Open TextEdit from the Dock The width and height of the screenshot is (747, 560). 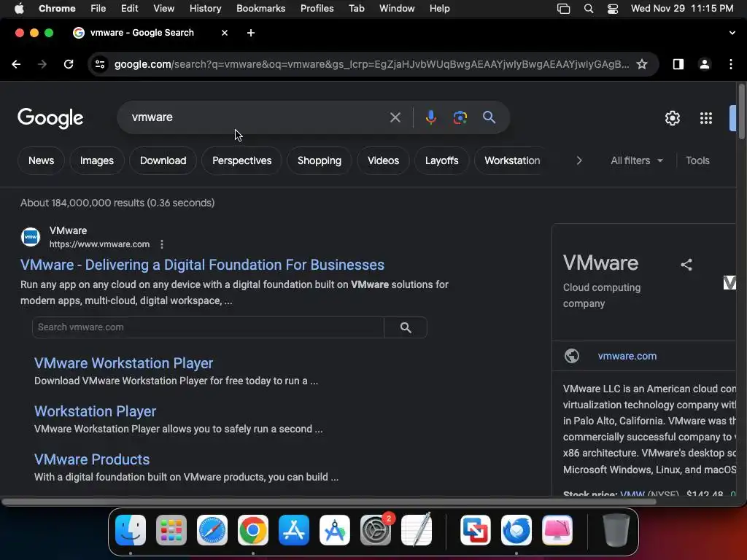417,529
